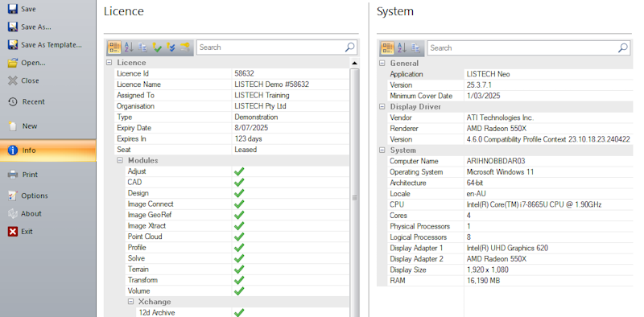Click the Image Connect green checkmark
This screenshot has width=644, height=317.
pos(239,204)
